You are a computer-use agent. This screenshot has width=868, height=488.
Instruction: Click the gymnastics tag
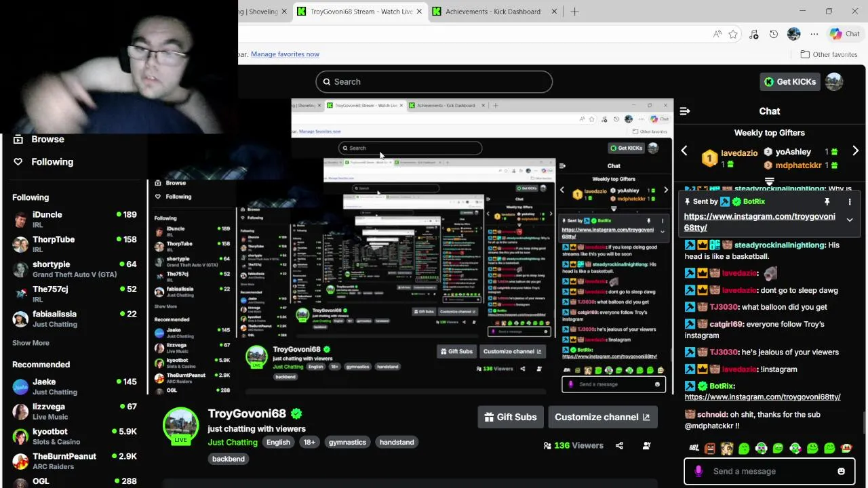pyautogui.click(x=347, y=442)
